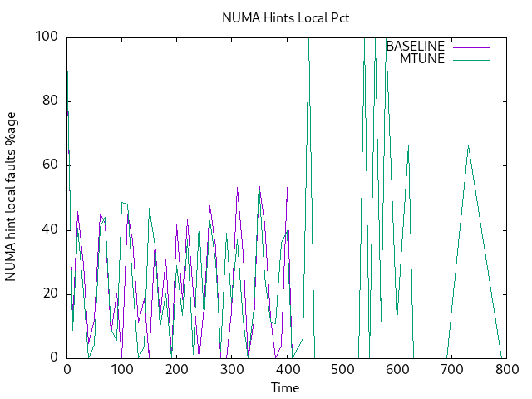Select the MTUNE legend label

422,59
